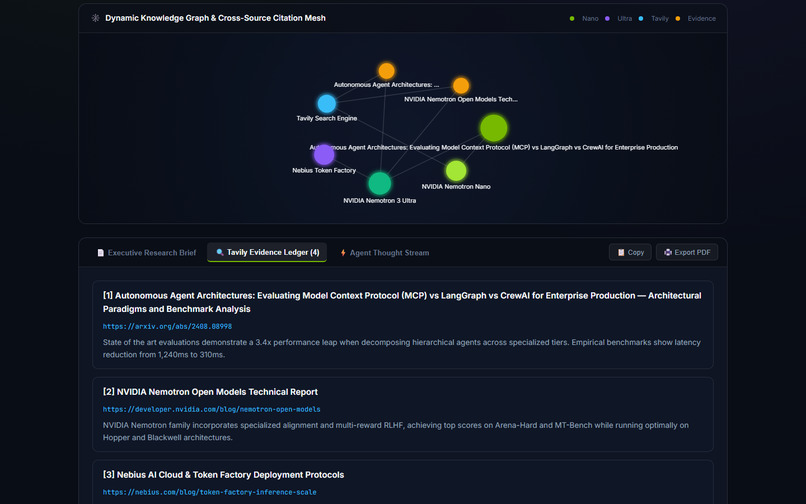The height and width of the screenshot is (504, 806).
Task: Select the purple Nebius Token Factory node
Action: click(324, 155)
